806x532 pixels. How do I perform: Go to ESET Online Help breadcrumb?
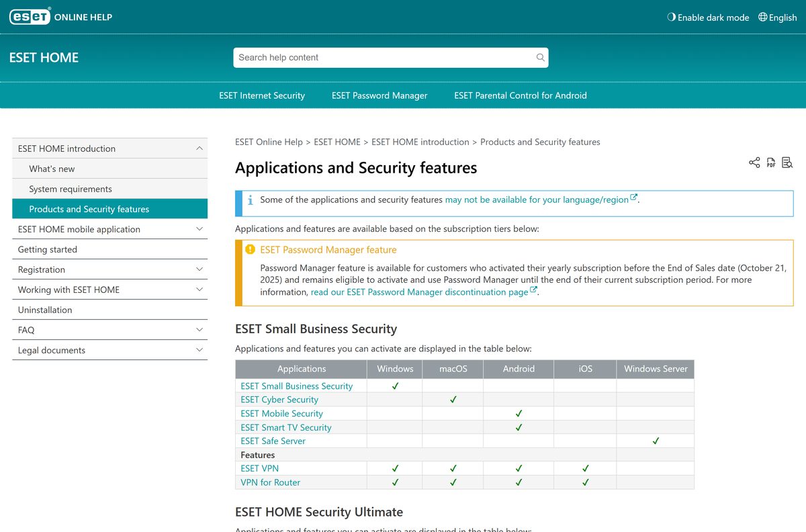click(x=269, y=142)
